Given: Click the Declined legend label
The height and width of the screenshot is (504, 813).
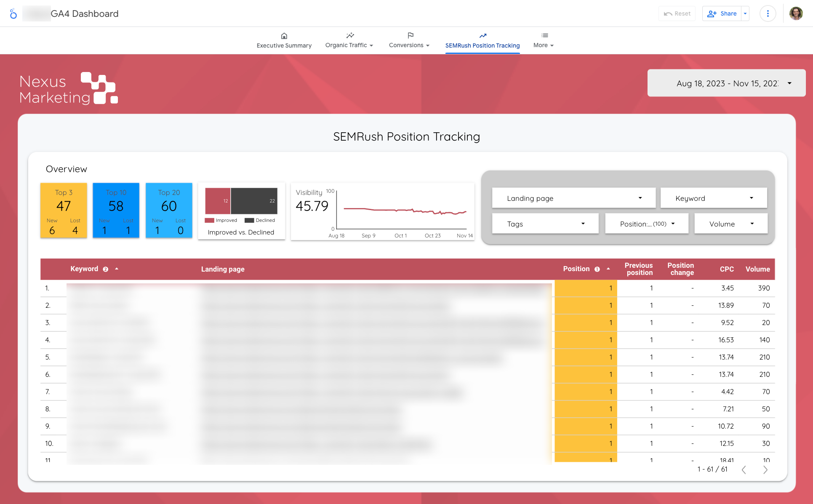Looking at the screenshot, I should click(265, 220).
